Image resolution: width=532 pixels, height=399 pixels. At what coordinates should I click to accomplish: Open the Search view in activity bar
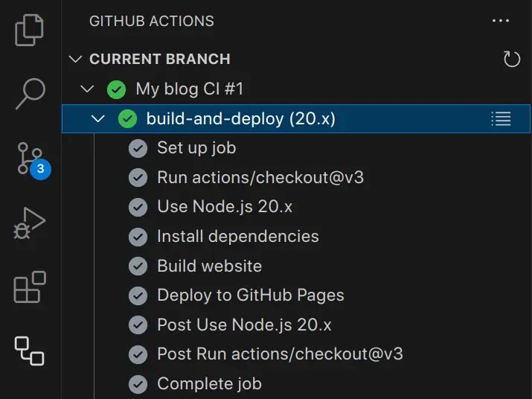[x=31, y=94]
